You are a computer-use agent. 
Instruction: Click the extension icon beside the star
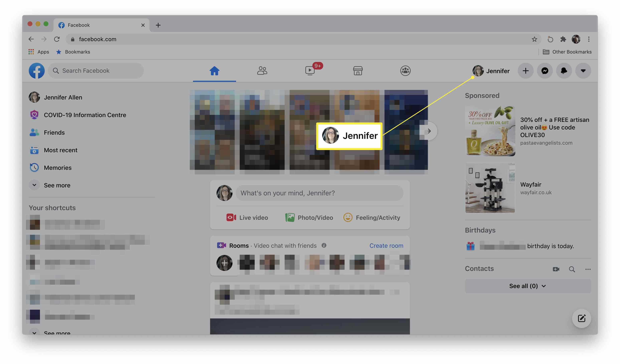[x=550, y=39]
